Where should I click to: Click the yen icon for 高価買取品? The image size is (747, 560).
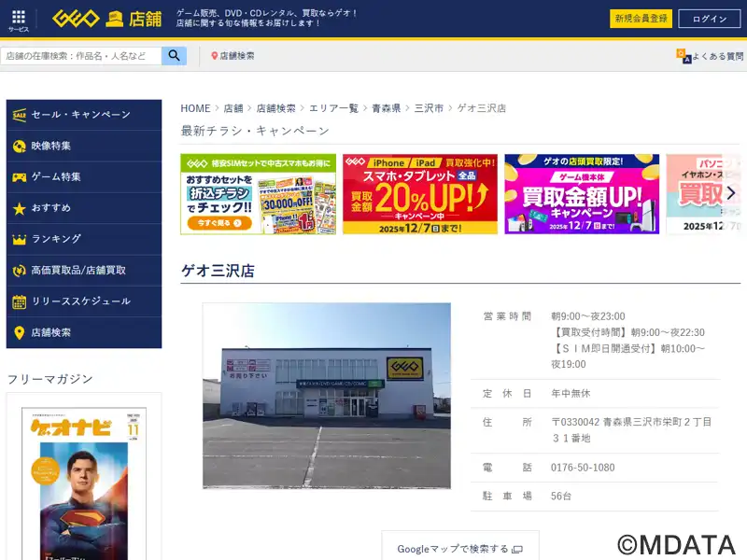click(x=19, y=271)
